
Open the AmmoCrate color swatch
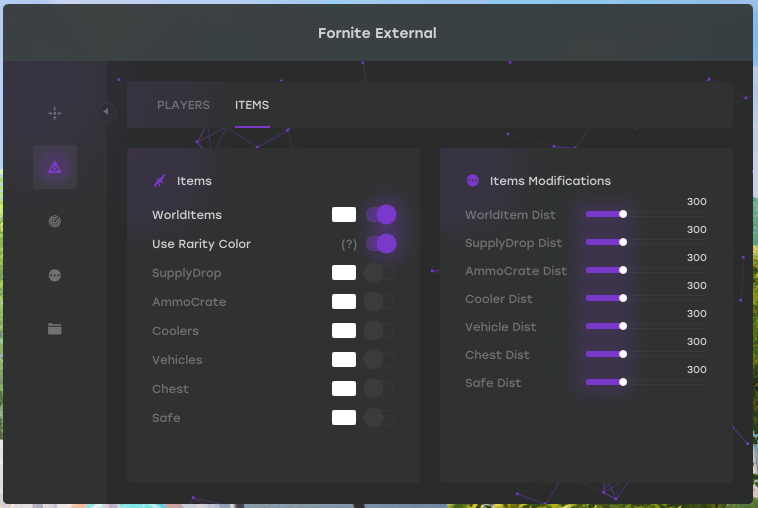(344, 302)
